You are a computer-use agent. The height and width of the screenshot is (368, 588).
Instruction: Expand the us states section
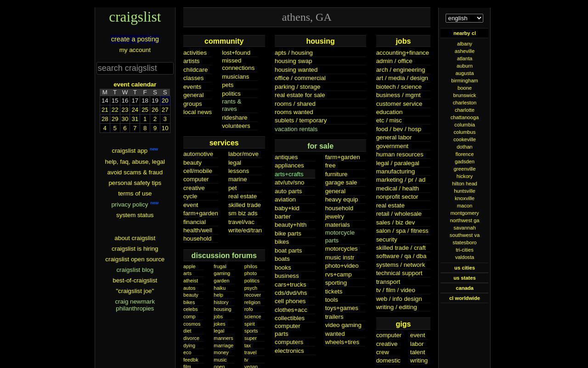(464, 278)
